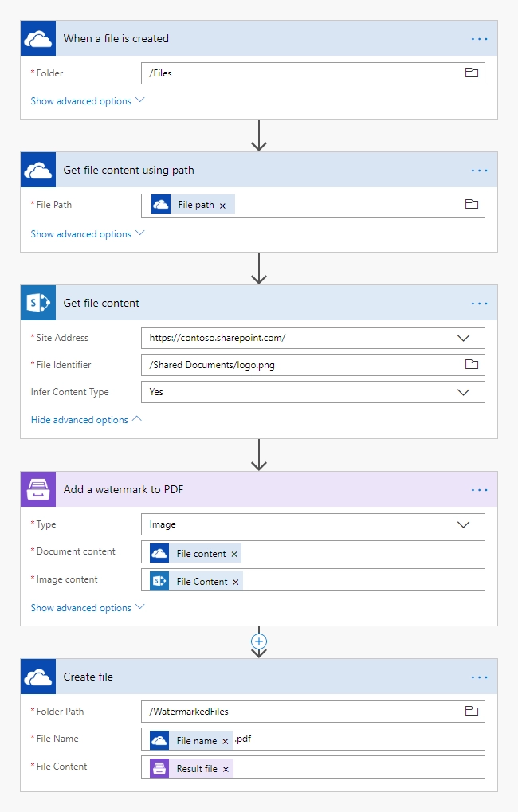Click OneDrive icon on 'Create file' step
The width and height of the screenshot is (518, 812).
point(37,677)
